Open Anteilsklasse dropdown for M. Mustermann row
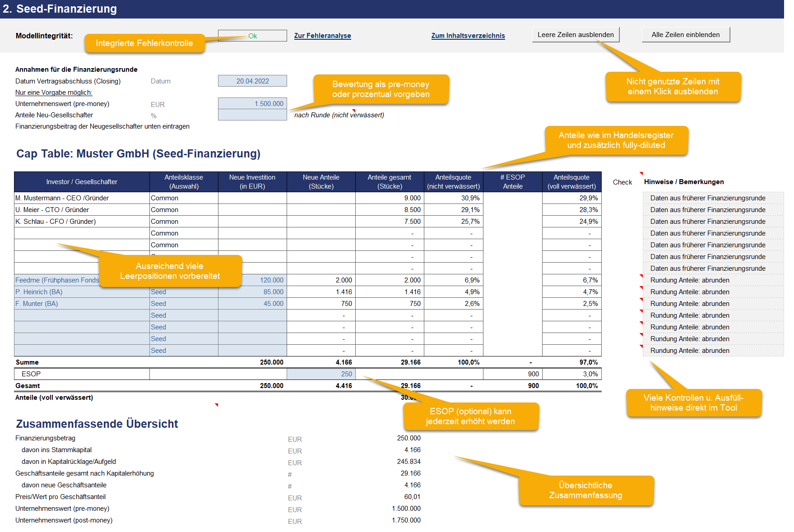The height and width of the screenshot is (532, 794). [184, 198]
